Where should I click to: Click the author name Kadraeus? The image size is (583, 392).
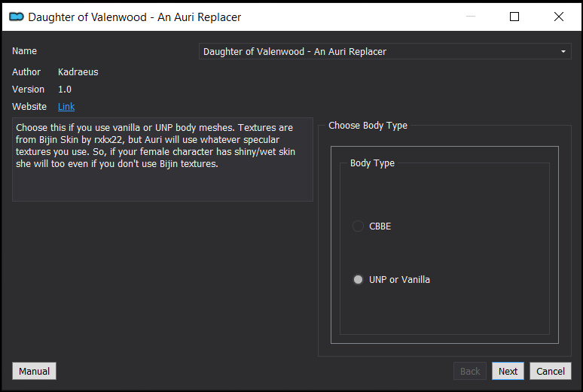(x=78, y=72)
